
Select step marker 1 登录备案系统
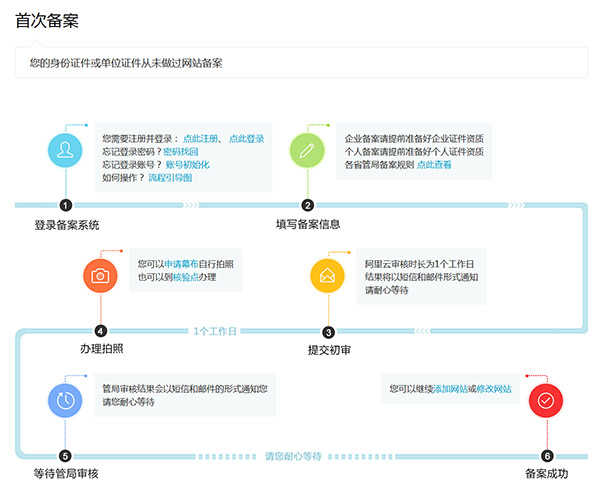coord(65,205)
